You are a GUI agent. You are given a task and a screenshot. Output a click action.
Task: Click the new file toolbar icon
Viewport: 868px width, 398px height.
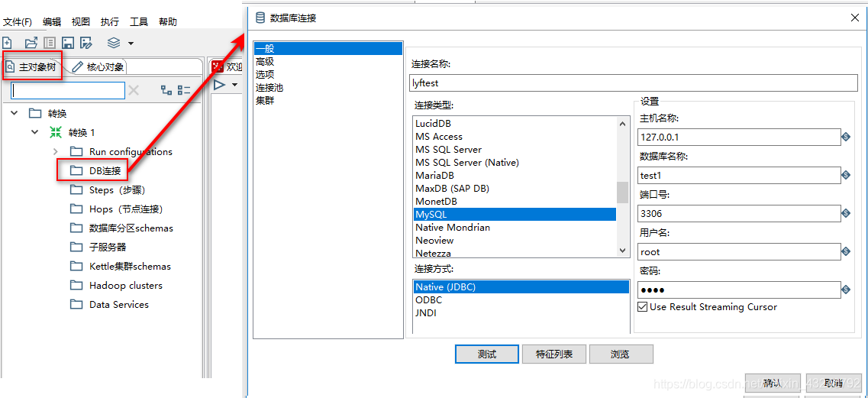(7, 43)
